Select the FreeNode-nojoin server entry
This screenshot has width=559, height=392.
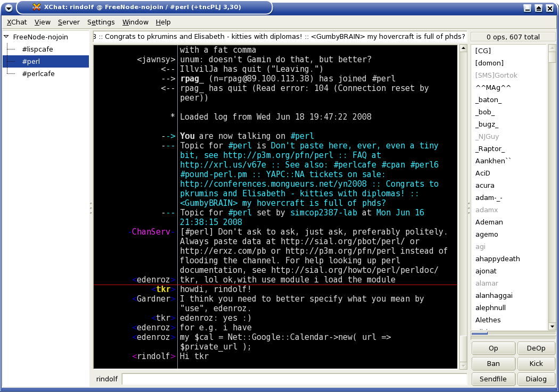point(40,37)
